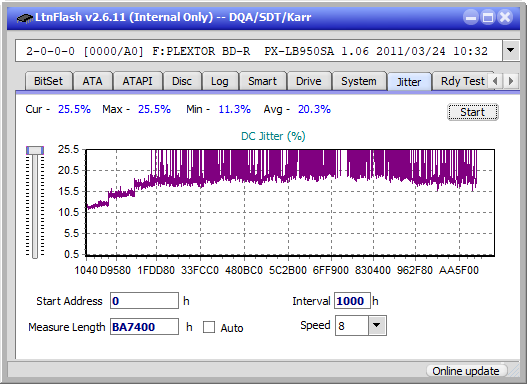527x384 pixels.
Task: Click the Max value 25.5%
Action: tap(154, 109)
